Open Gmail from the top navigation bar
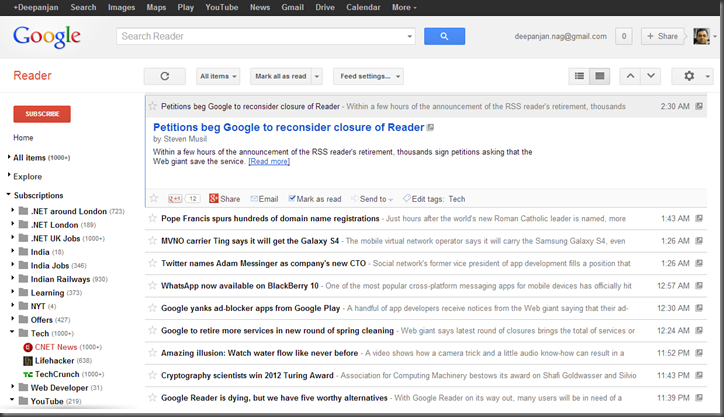 (x=293, y=7)
